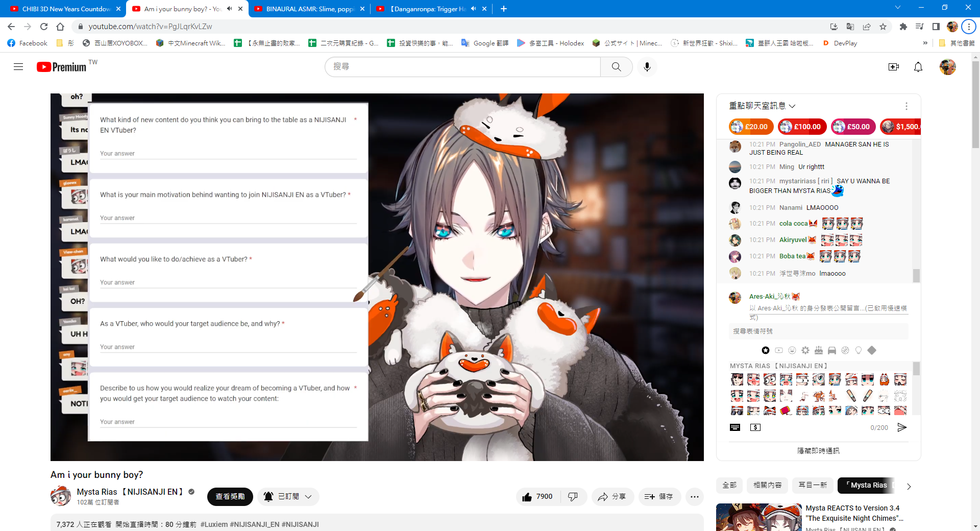Click the 分享 share button

[x=612, y=496]
